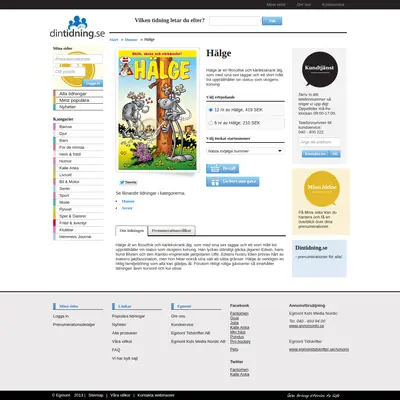Click the yellow Mina Sidor bubble
This screenshot has width=400, height=400.
point(322,189)
